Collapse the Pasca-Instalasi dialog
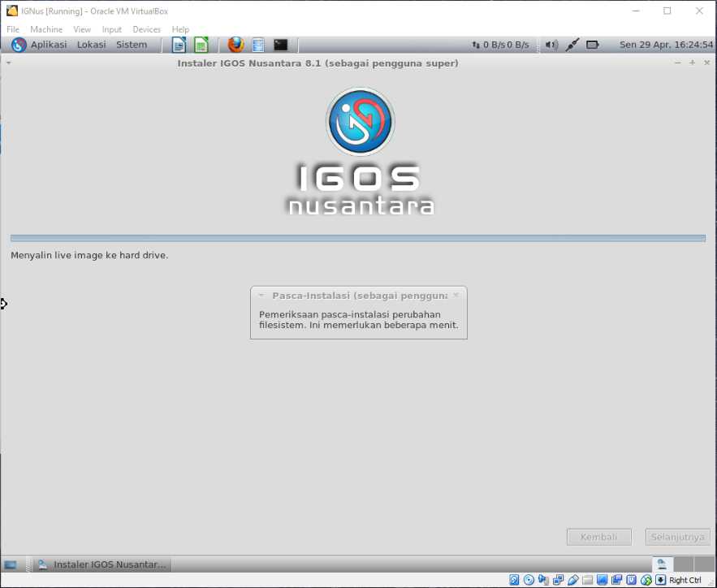The image size is (717, 588). 261,295
